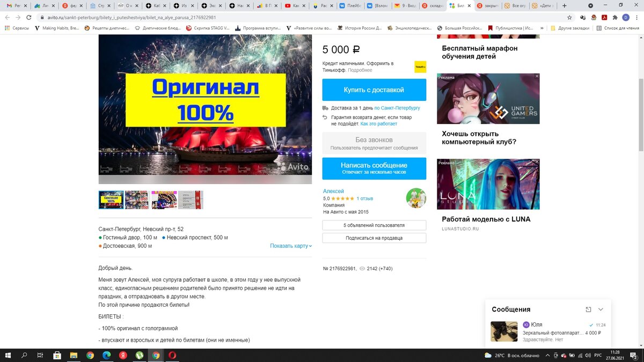Image resolution: width=644 pixels, height=362 pixels.
Task: Dismiss the UNITED GAMERS ad with its X
Action: 536,77
